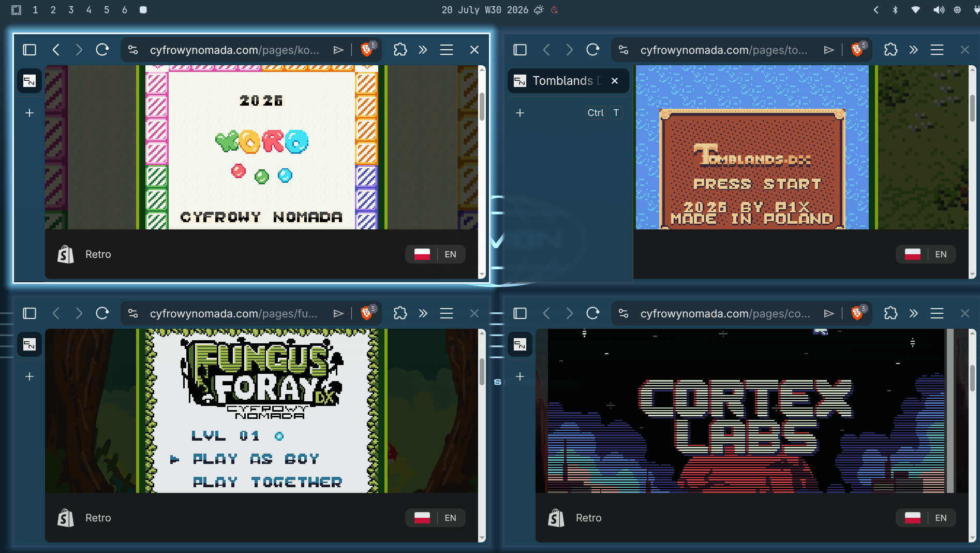Open Brave Shields in the Cortex Labs window
980x553 pixels.
(x=857, y=313)
